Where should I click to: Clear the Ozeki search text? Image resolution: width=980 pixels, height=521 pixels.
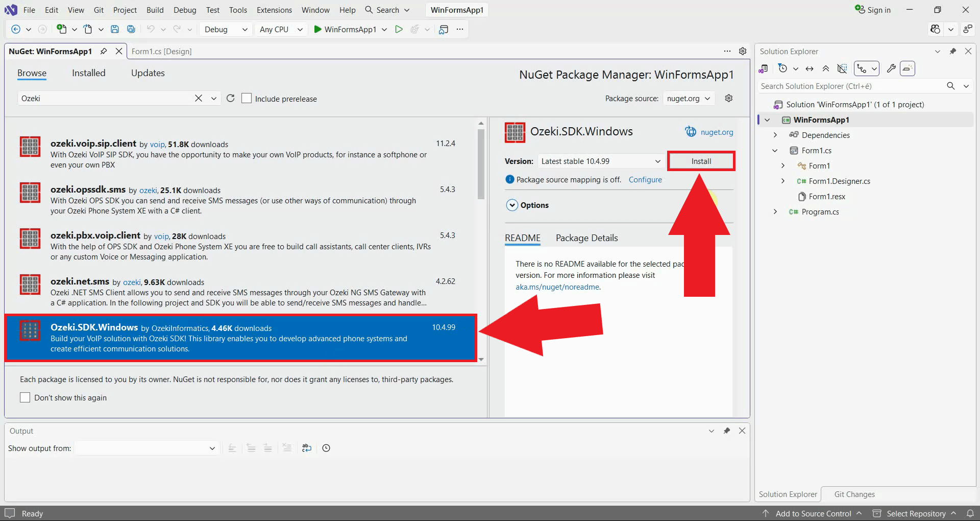coord(199,98)
